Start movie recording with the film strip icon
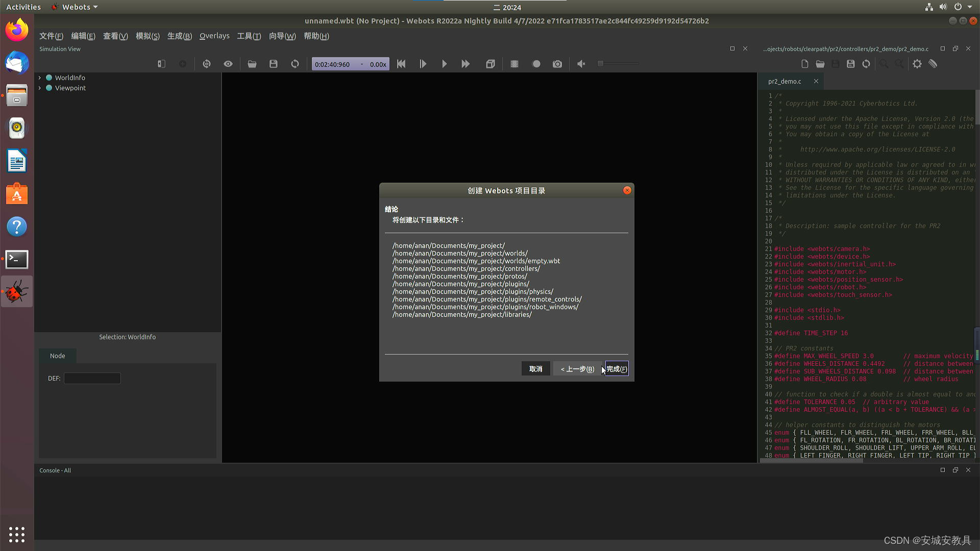Screen dimensions: 980x551 coord(514,64)
